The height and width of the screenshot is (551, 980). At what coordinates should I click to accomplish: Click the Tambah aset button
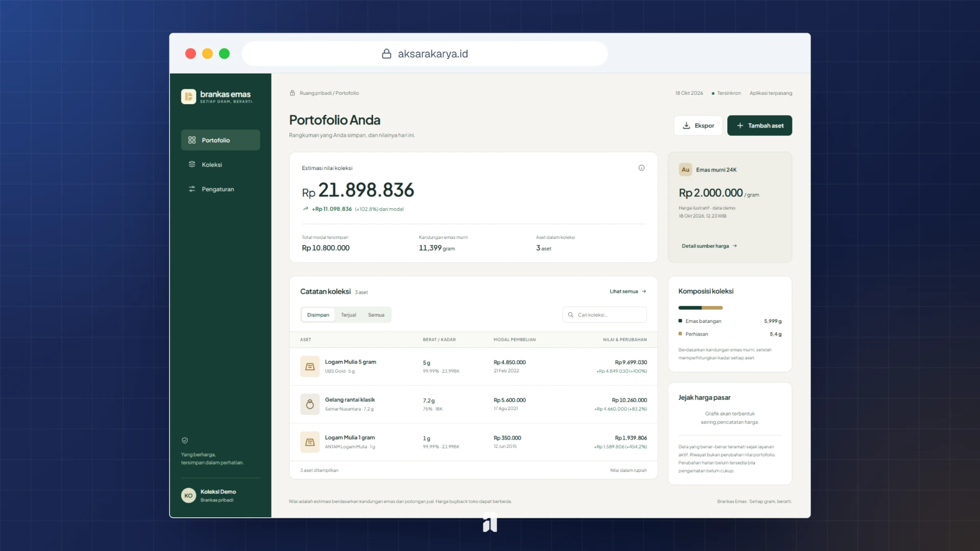coord(759,126)
